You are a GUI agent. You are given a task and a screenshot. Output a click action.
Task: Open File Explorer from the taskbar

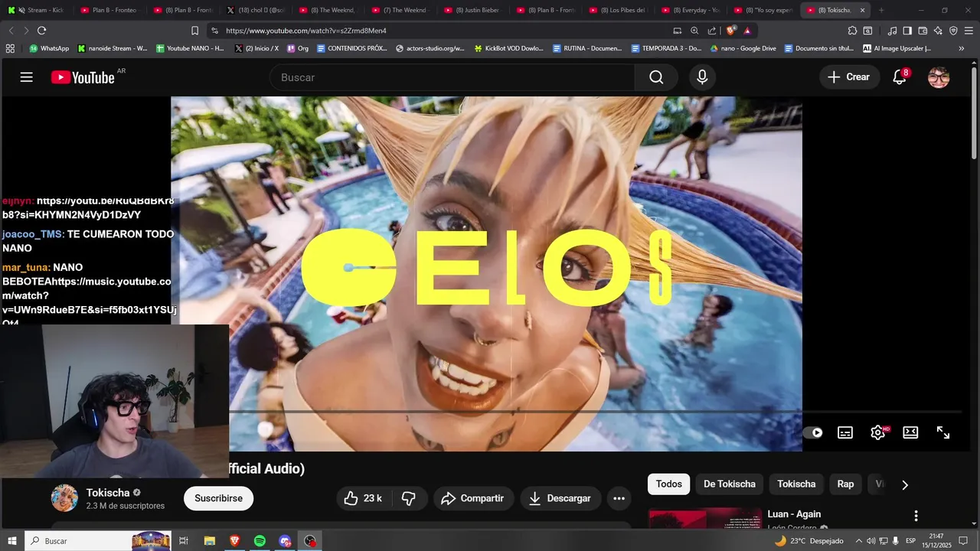tap(209, 541)
